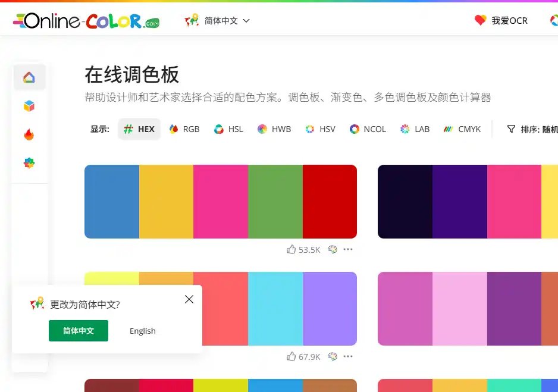The height and width of the screenshot is (392, 558).
Task: Switch display format to LAB
Action: coord(415,129)
